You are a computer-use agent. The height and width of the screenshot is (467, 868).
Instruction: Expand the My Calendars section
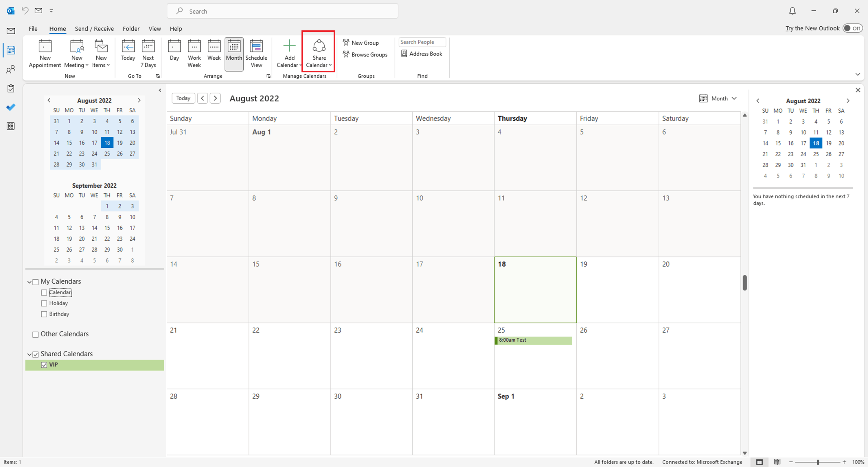point(29,281)
